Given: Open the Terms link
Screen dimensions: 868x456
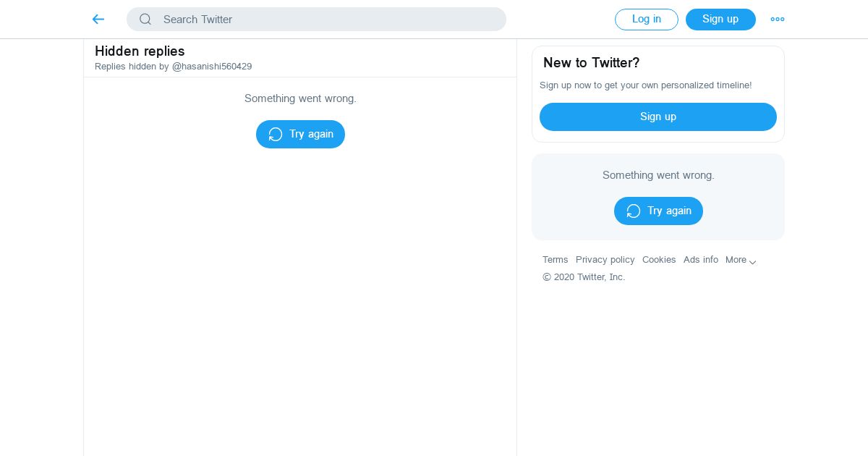Looking at the screenshot, I should [x=555, y=260].
